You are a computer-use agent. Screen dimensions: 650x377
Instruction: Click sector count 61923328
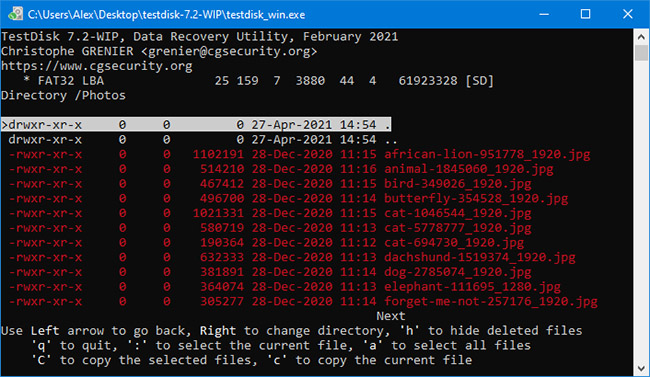(428, 80)
